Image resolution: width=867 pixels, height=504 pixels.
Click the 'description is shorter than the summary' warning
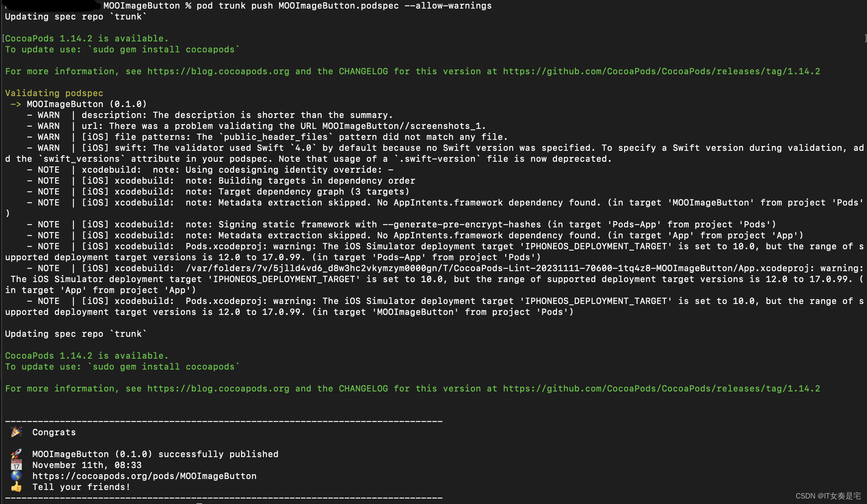coord(210,115)
